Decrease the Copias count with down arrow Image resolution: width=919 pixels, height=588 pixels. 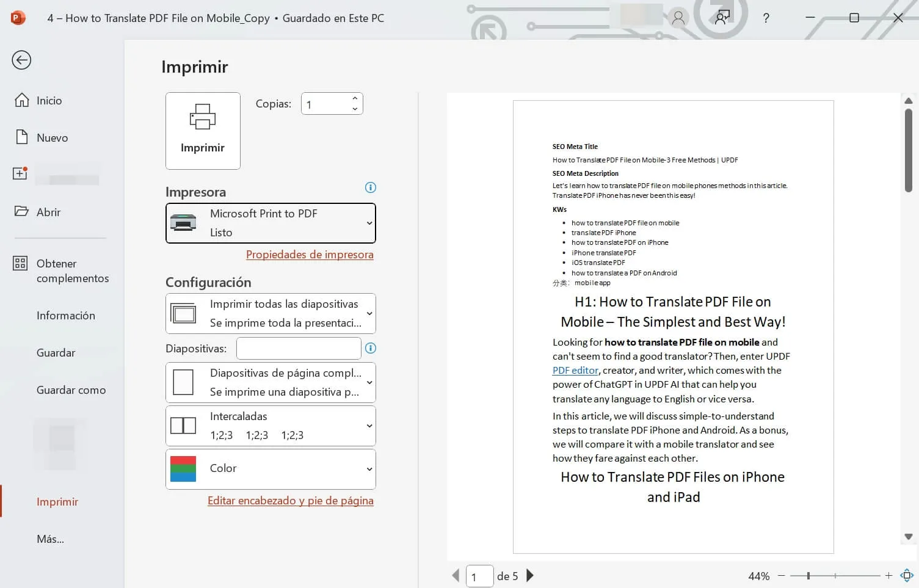[355, 109]
